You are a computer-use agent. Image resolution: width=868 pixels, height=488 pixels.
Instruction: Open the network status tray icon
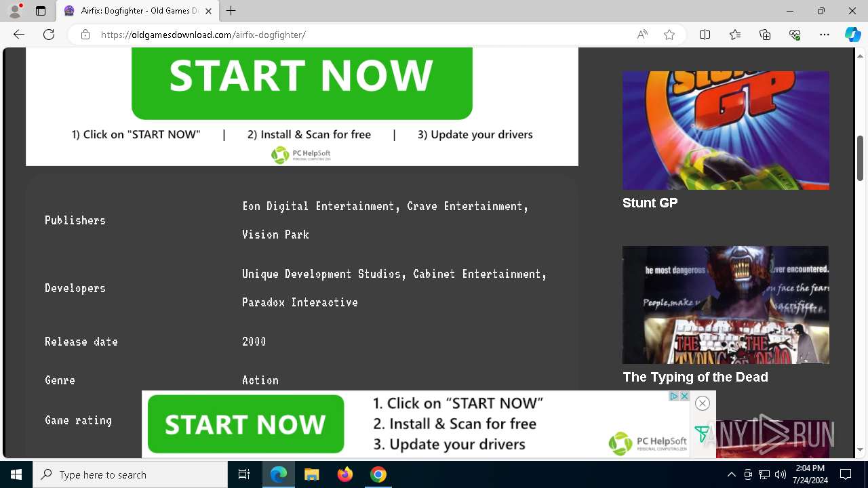[764, 474]
